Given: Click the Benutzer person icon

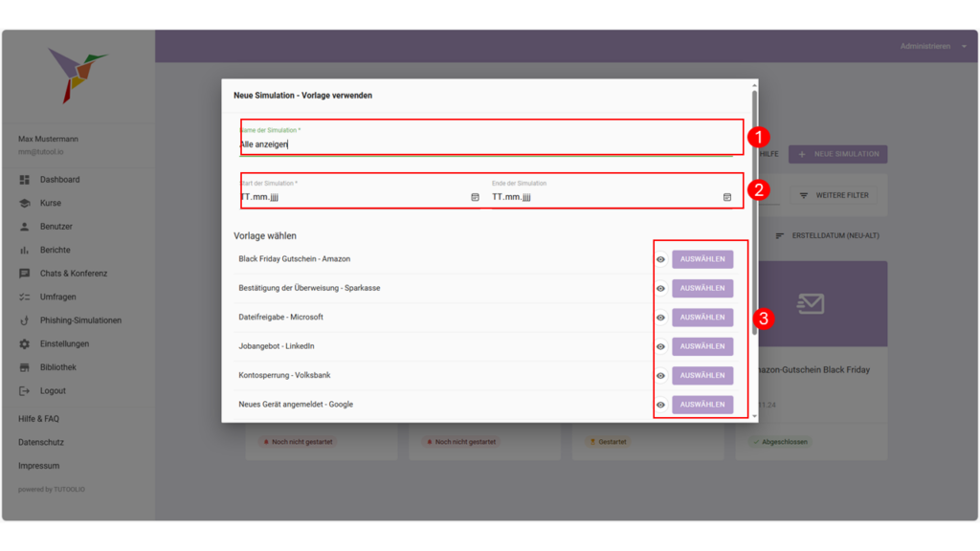Looking at the screenshot, I should click(x=24, y=227).
